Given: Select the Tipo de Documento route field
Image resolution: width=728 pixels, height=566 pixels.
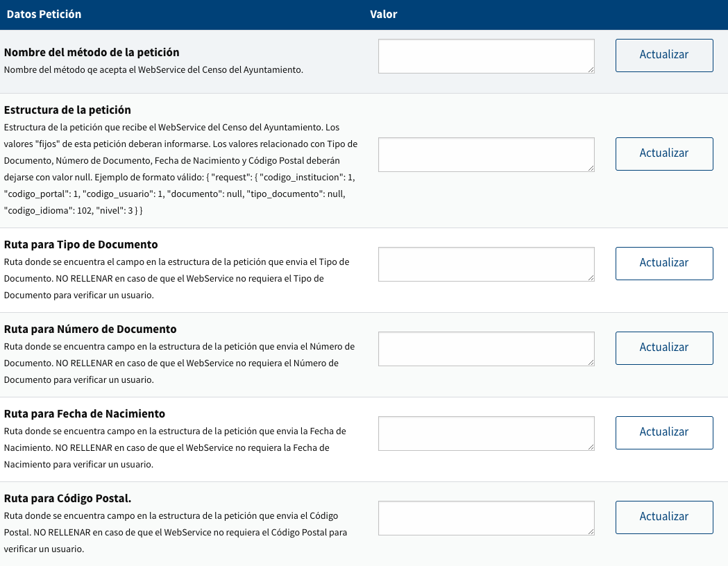Looking at the screenshot, I should [486, 264].
